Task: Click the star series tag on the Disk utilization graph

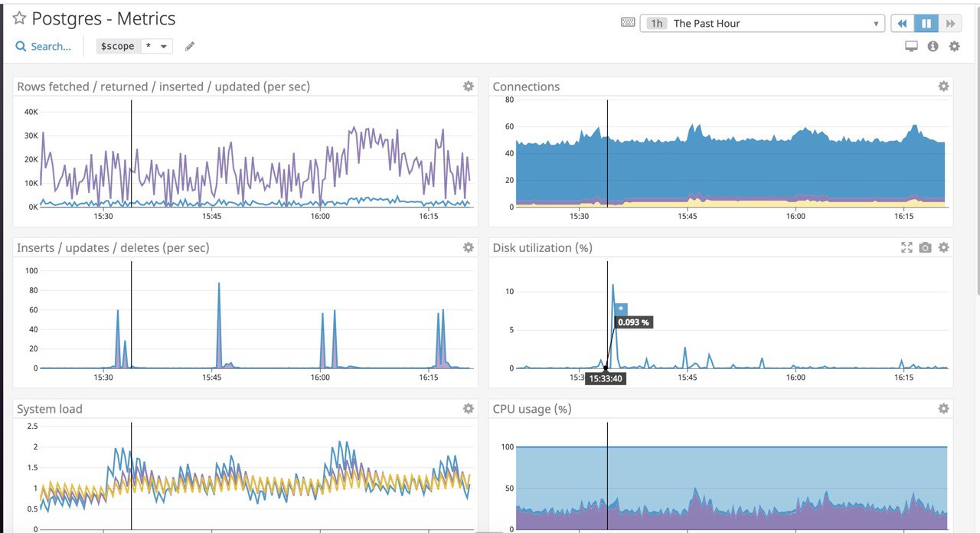Action: pyautogui.click(x=622, y=309)
